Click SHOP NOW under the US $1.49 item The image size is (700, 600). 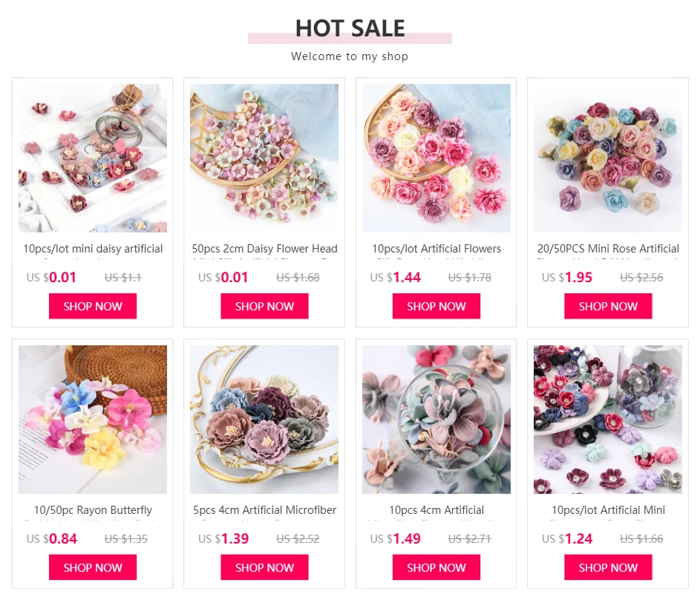tap(436, 567)
